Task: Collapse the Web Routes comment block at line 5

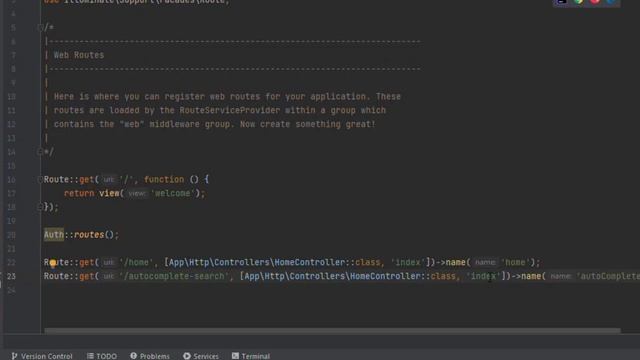Action: click(40, 27)
